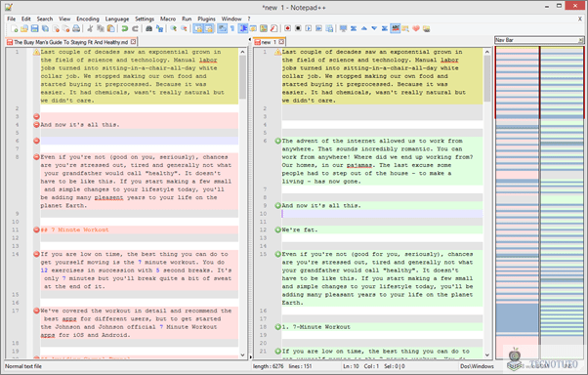Click the Replace toolbar icon
588x375 pixels.
pyautogui.click(x=159, y=28)
